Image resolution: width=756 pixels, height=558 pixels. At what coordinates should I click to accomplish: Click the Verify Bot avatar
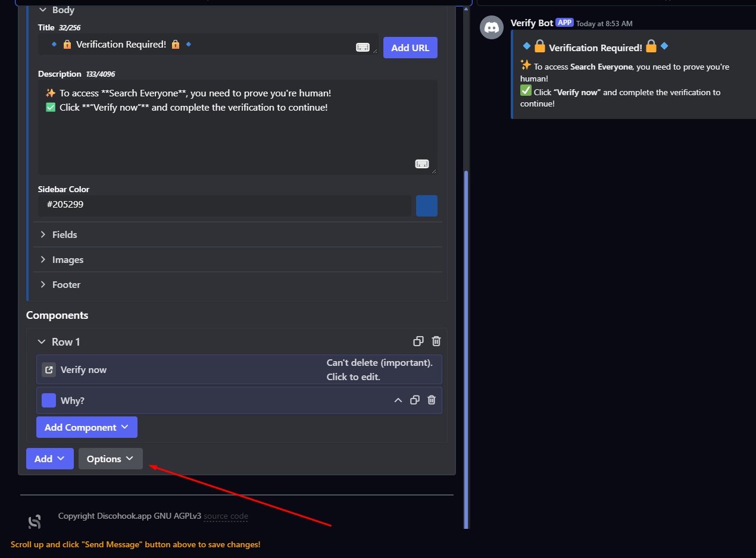[492, 27]
